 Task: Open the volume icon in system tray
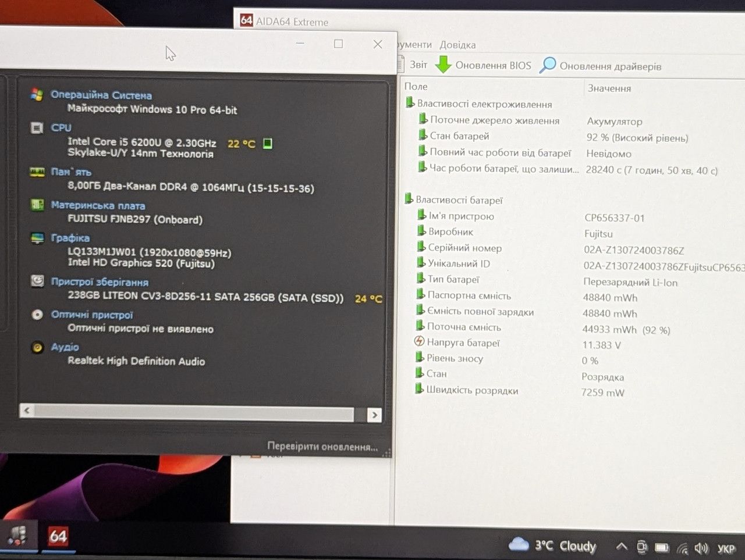point(701,548)
